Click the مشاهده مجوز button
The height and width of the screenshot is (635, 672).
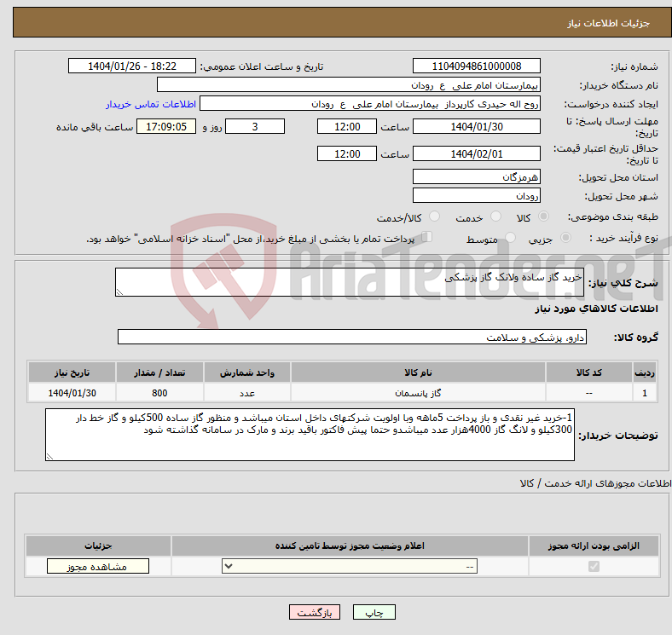(98, 567)
